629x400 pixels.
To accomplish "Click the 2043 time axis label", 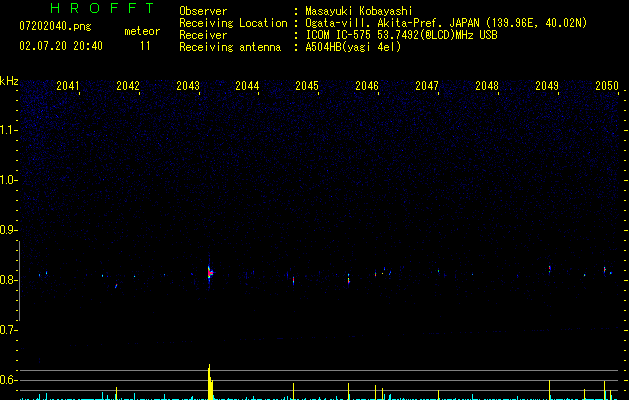I will tap(188, 86).
